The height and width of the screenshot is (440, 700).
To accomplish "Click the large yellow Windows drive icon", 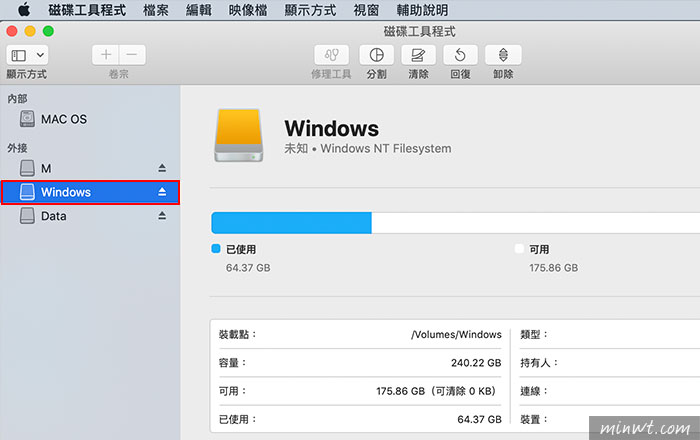I will pyautogui.click(x=238, y=135).
